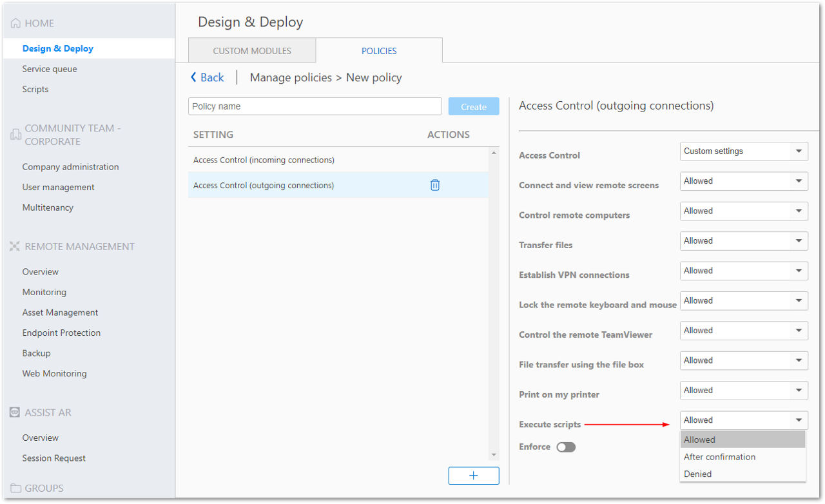Screen dimensions: 825x504
Task: Switch to the Policies tab
Action: (379, 51)
